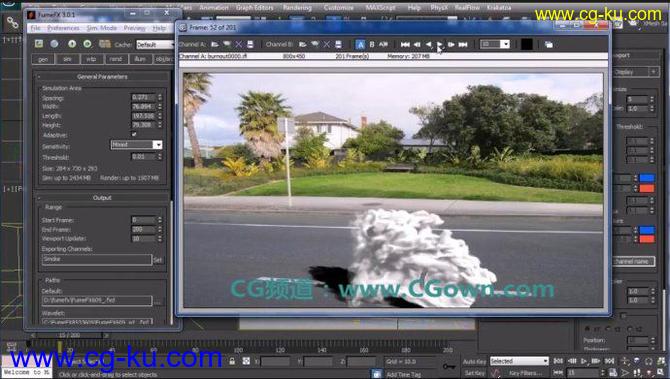Toggle A|B split view button
This screenshot has width=670, height=379.
[383, 44]
